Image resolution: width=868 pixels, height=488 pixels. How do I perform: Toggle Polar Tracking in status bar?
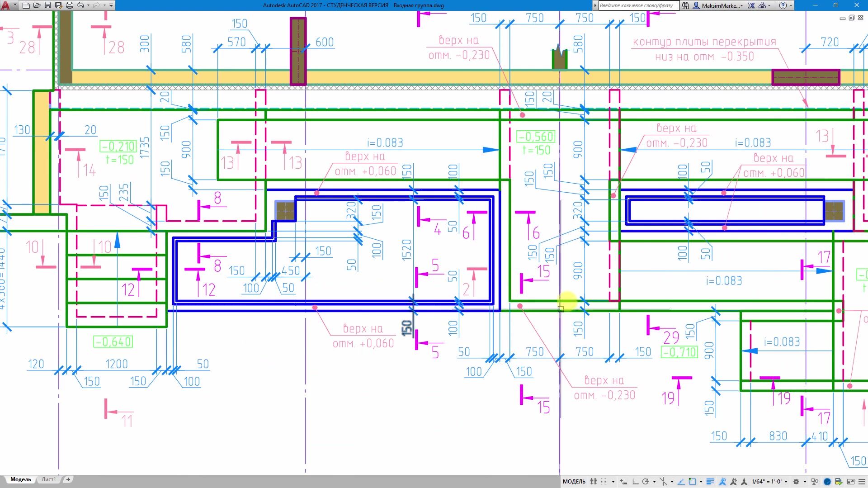pyautogui.click(x=646, y=482)
